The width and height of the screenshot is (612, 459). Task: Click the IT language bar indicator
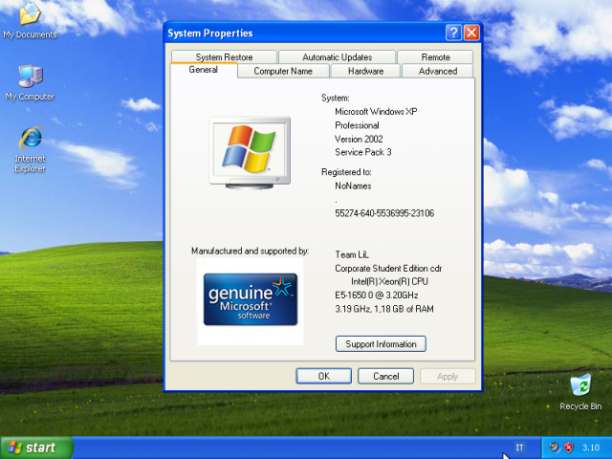[519, 447]
